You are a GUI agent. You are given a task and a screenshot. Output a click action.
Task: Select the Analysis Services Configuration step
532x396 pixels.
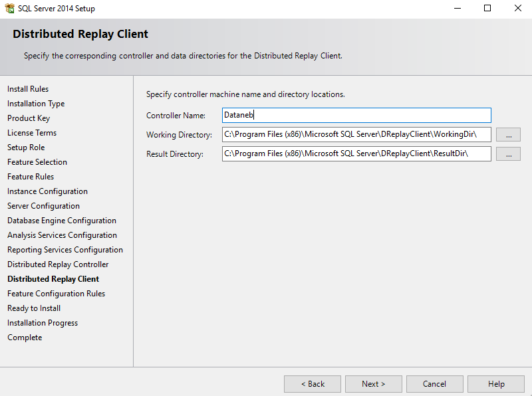point(62,235)
